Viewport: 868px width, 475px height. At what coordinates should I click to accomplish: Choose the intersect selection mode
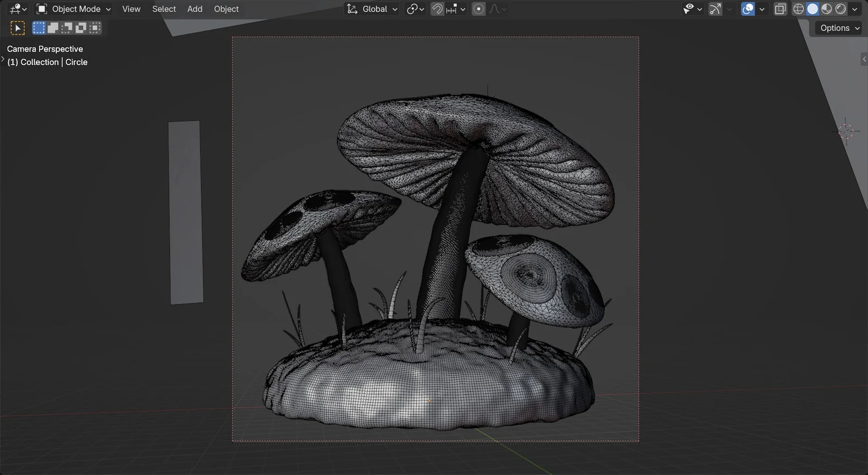tap(95, 28)
